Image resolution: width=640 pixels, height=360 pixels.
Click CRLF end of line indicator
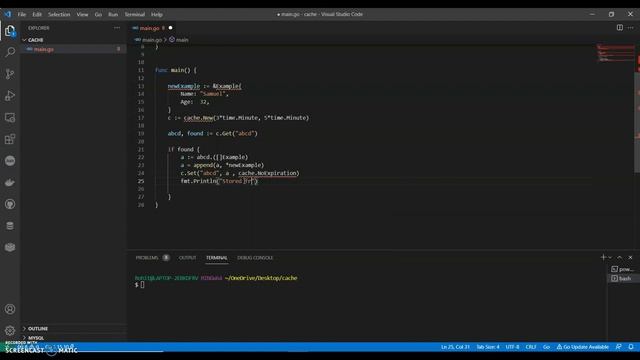531,347
